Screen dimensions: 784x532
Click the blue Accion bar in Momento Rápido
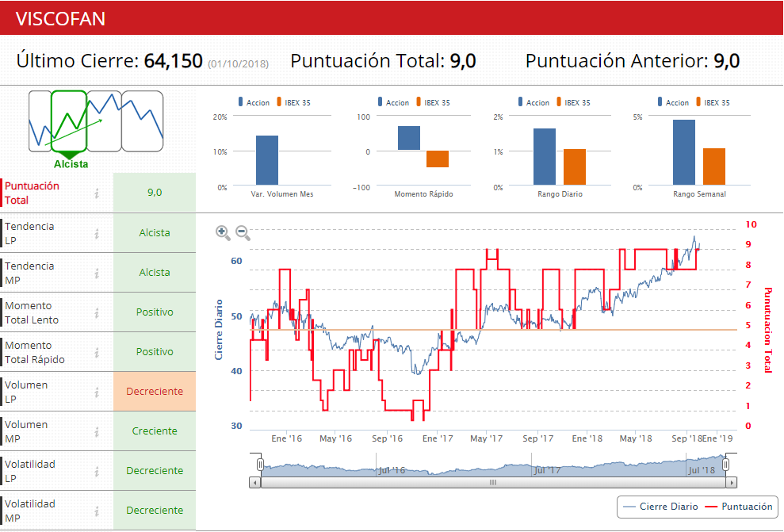point(409,138)
